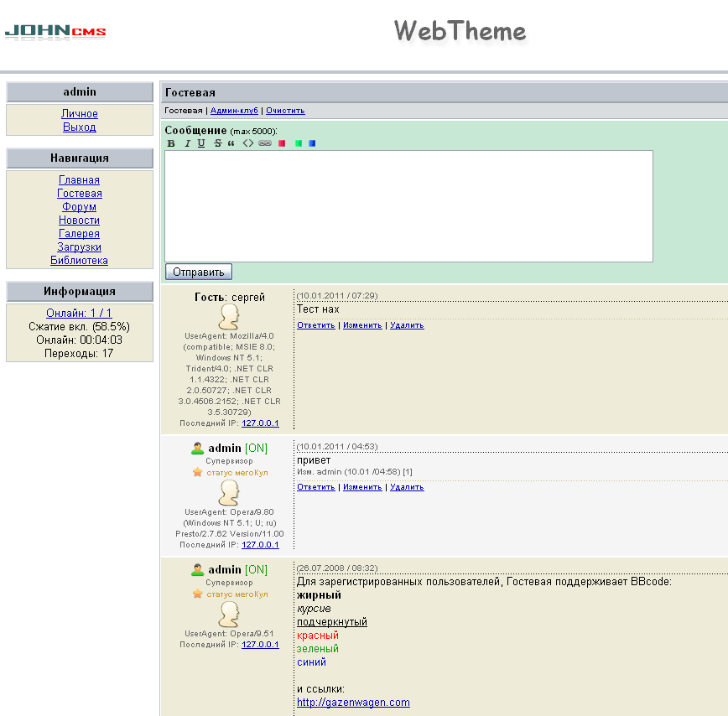Insert a hyperlink with the chain icon
This screenshot has height=716, width=728.
pyautogui.click(x=265, y=143)
